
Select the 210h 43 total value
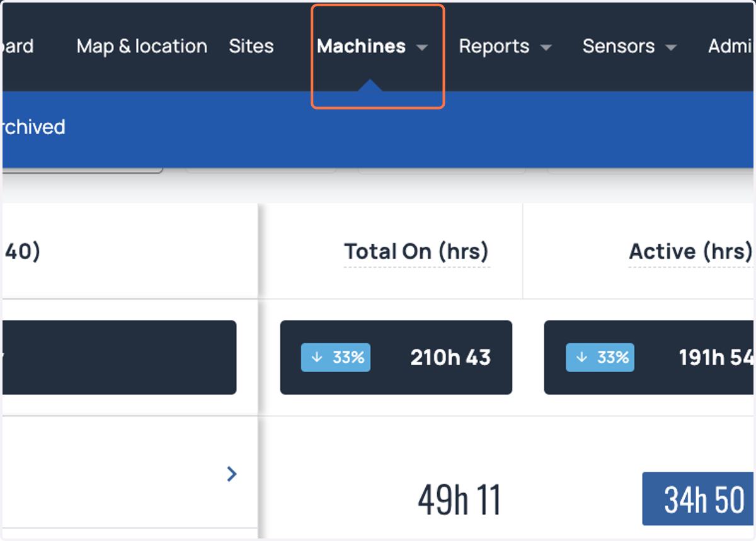[450, 358]
